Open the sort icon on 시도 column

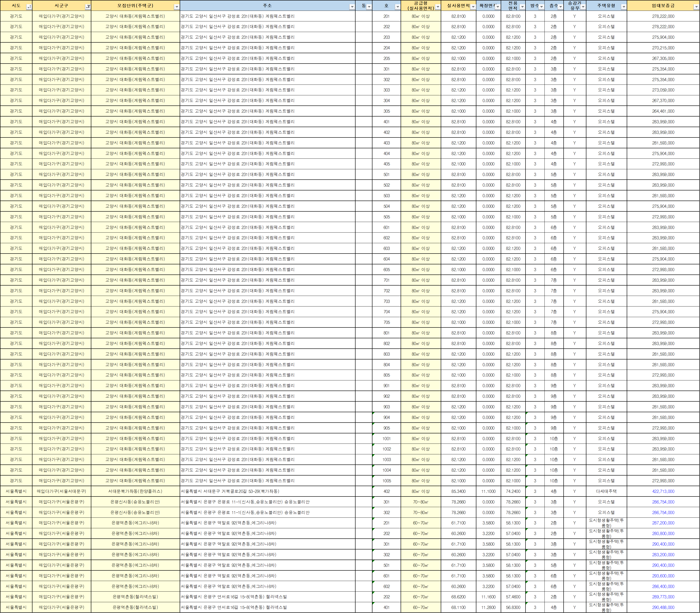click(29, 7)
